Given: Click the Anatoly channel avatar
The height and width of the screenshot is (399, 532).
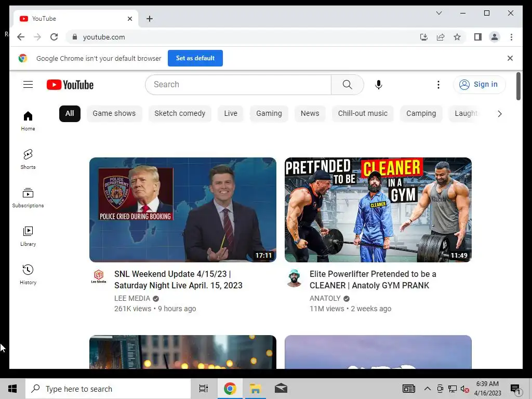Looking at the screenshot, I should [x=294, y=278].
